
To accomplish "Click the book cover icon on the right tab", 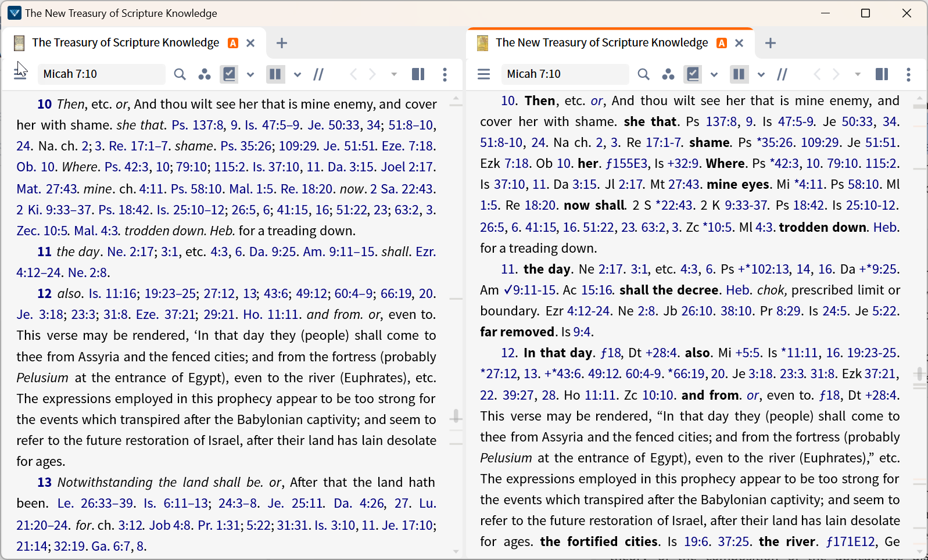I will coord(482,43).
